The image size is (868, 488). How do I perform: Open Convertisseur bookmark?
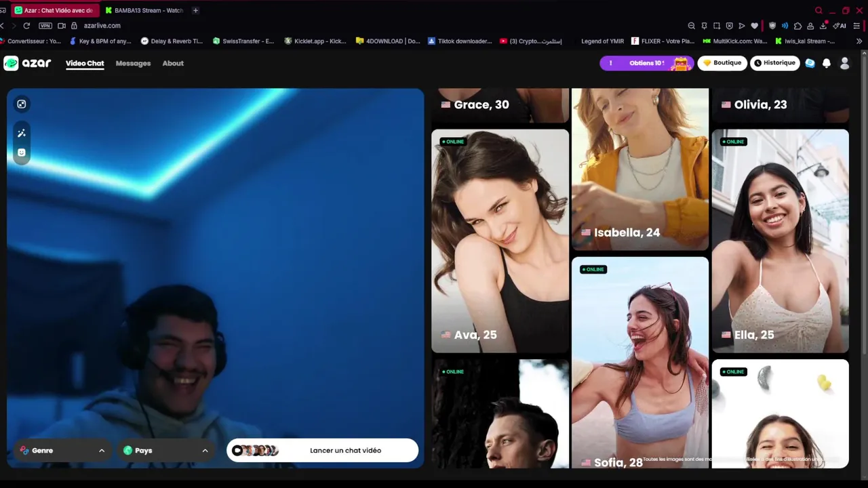(x=31, y=41)
